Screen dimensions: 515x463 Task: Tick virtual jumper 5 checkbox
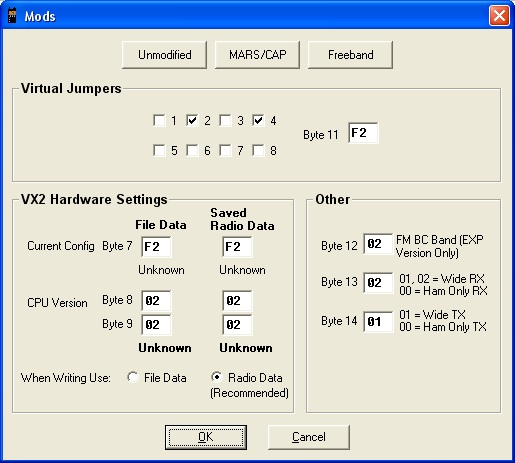(159, 150)
